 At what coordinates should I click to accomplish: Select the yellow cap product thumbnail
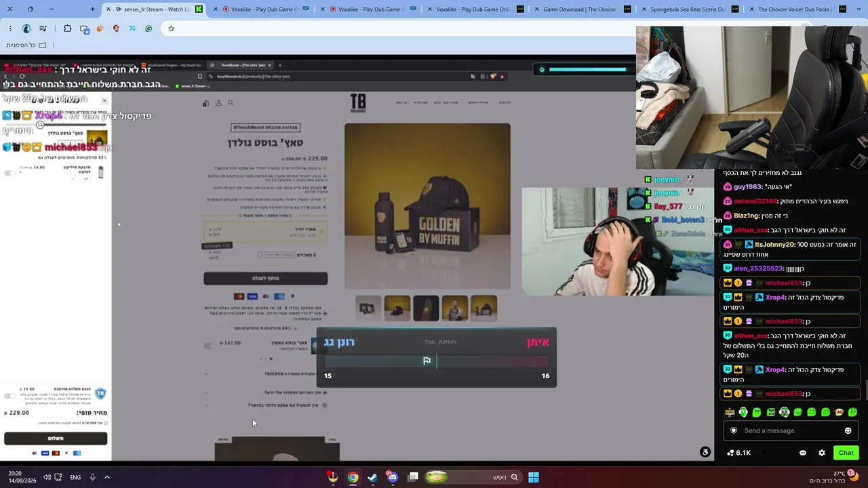[x=397, y=308]
